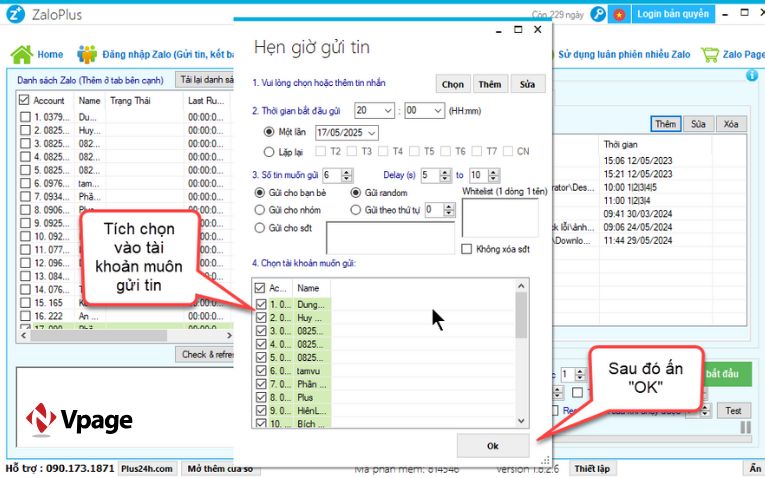The image size is (765, 478).
Task: Click Check & refresh button
Action: click(205, 355)
